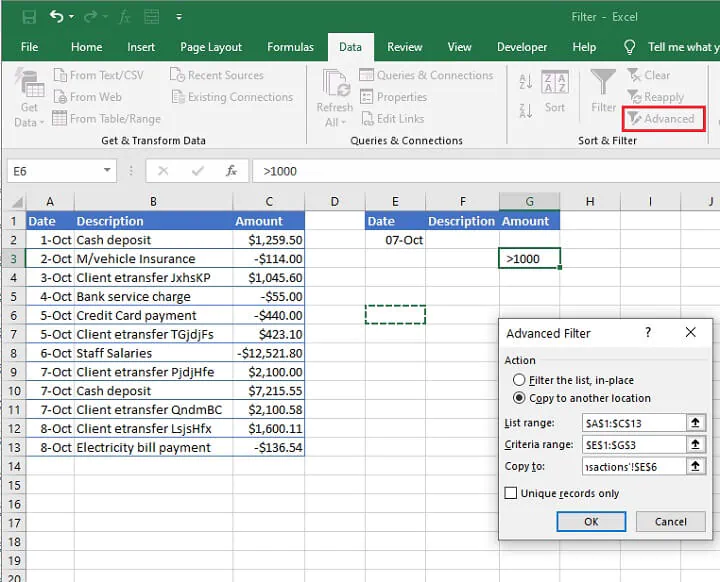The height and width of the screenshot is (582, 720).
Task: Click the Redo arrow icon
Action: point(90,17)
